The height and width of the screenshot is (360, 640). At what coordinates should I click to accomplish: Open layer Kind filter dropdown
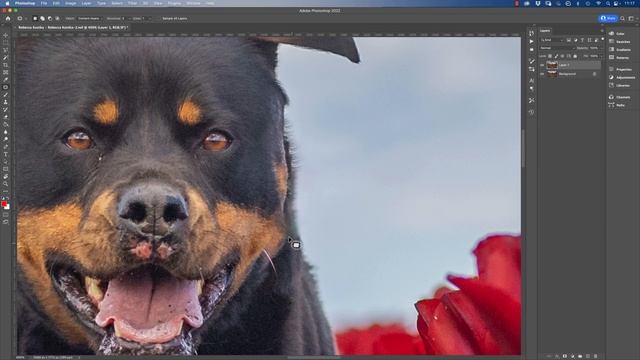pyautogui.click(x=552, y=40)
